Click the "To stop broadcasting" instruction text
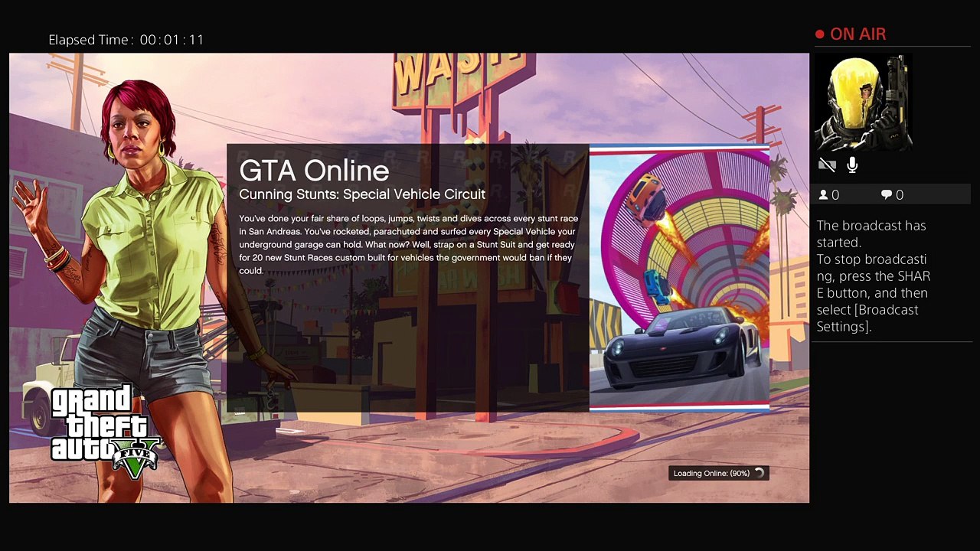This screenshot has width=980, height=551. [x=874, y=292]
